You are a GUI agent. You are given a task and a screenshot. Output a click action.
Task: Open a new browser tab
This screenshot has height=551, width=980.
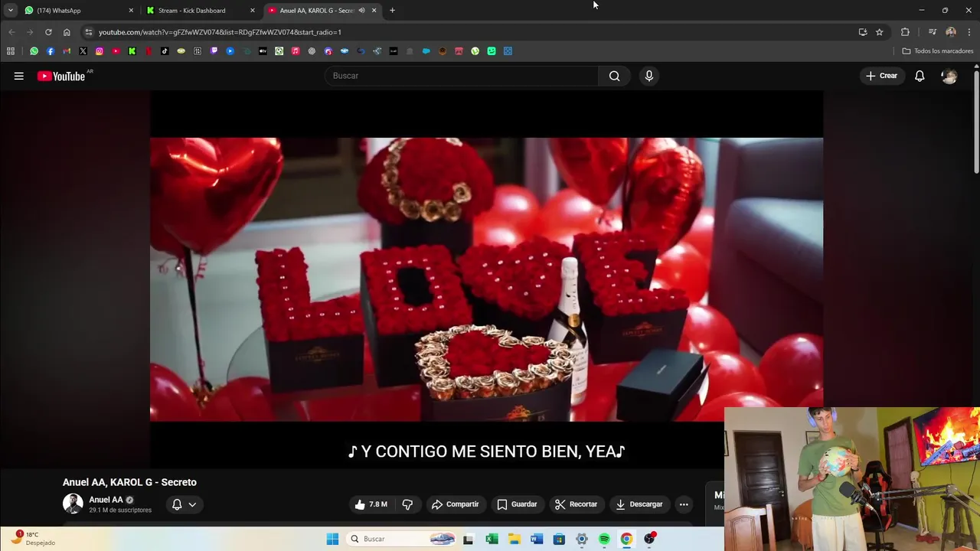pos(392,10)
